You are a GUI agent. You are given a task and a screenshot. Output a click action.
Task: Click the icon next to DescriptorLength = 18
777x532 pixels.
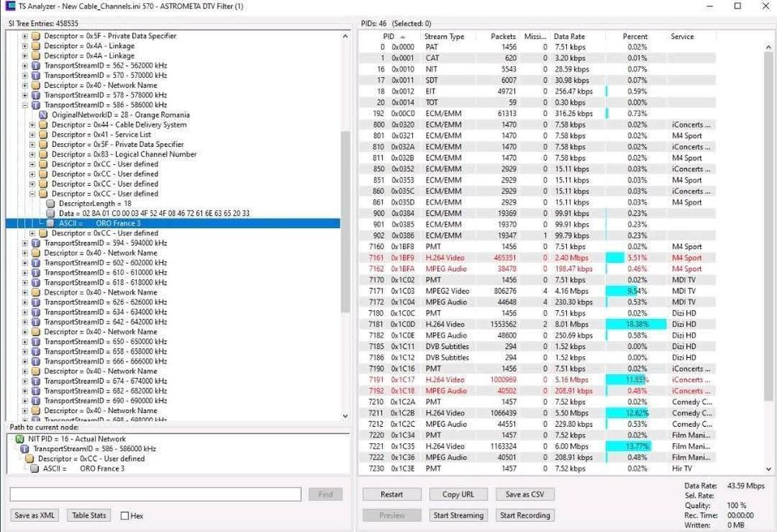(x=51, y=204)
